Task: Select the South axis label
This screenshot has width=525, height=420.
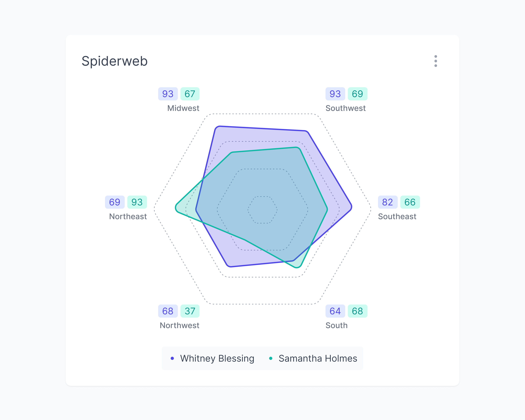Action: [336, 325]
